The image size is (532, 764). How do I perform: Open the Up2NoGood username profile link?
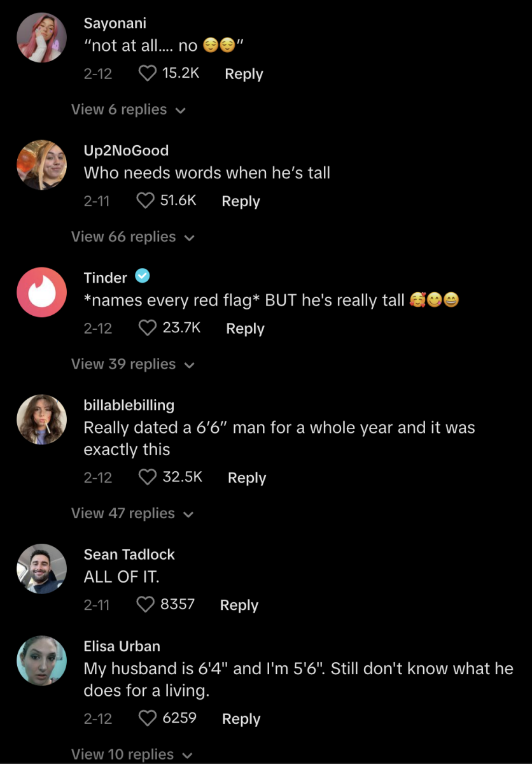[x=126, y=151]
